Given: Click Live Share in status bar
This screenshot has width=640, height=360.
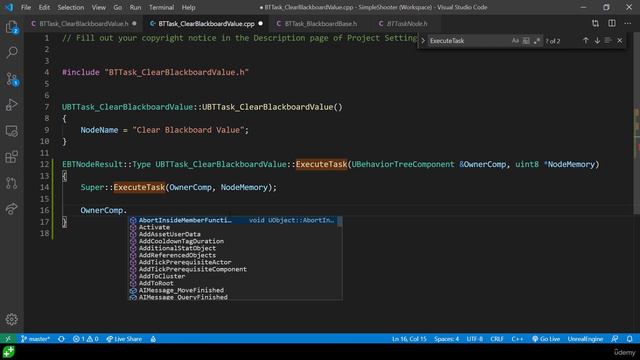Looking at the screenshot, I should coord(124,339).
